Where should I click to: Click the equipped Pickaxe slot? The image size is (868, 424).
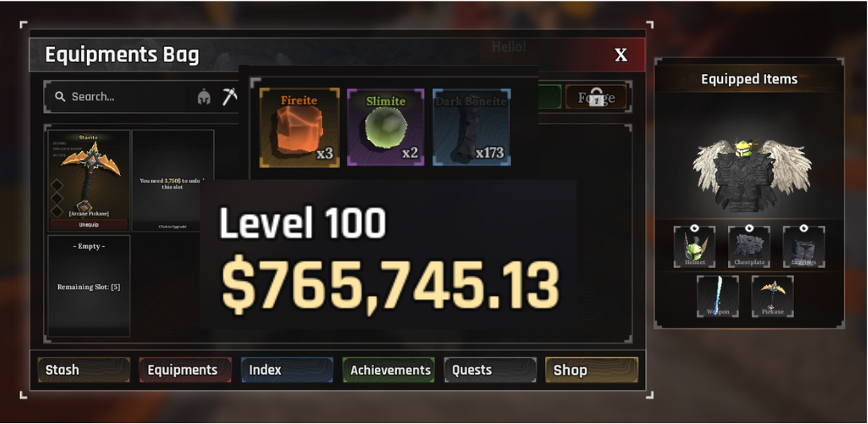773,296
